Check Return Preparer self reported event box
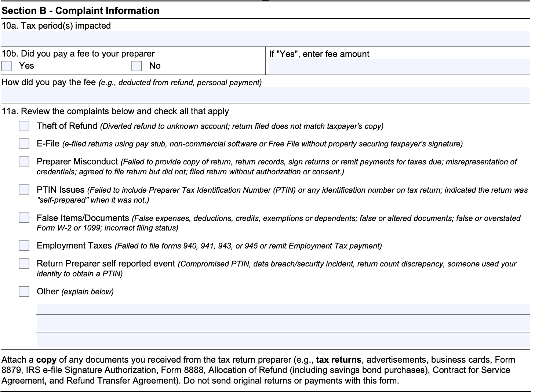The width and height of the screenshot is (535, 392). click(24, 264)
